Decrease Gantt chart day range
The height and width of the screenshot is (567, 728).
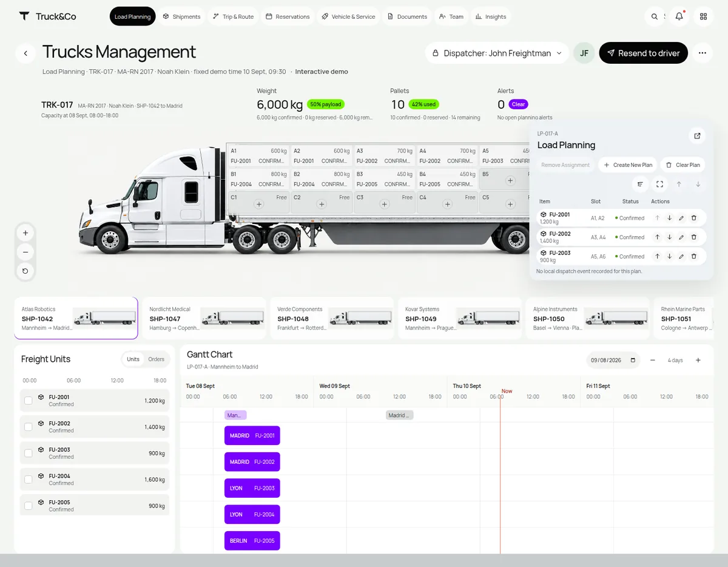(653, 360)
